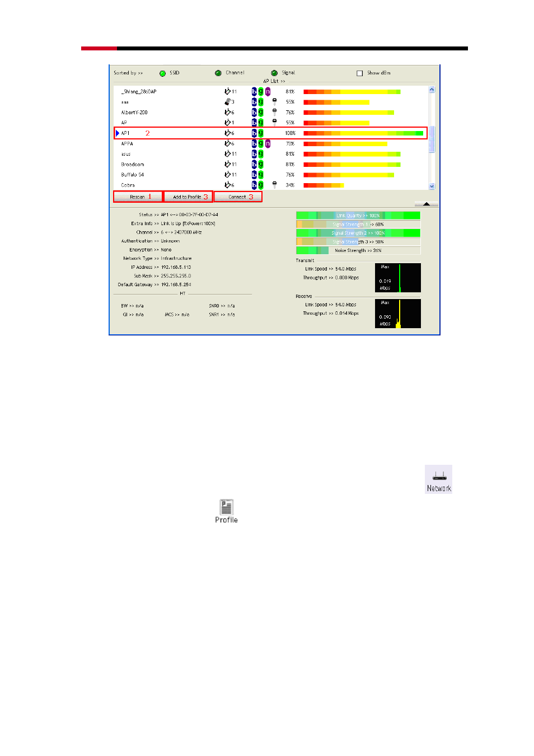
Task: Click the AP List >> header label
Action: [274, 81]
